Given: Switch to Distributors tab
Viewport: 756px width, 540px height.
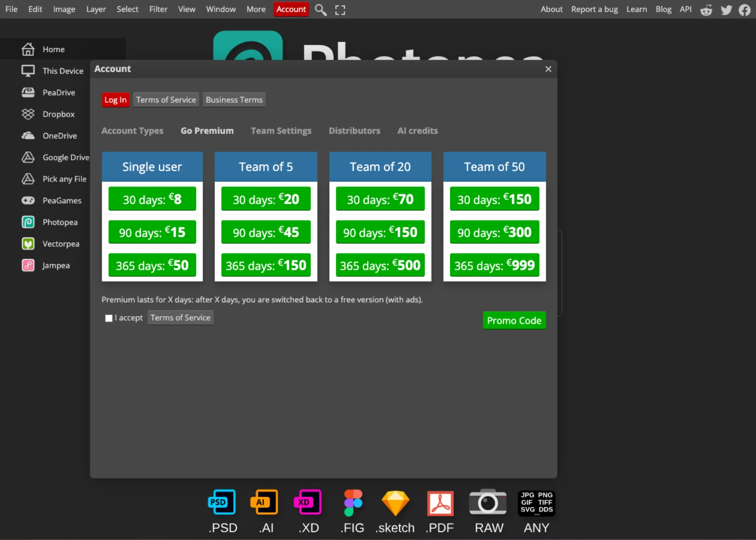Looking at the screenshot, I should coord(354,131).
